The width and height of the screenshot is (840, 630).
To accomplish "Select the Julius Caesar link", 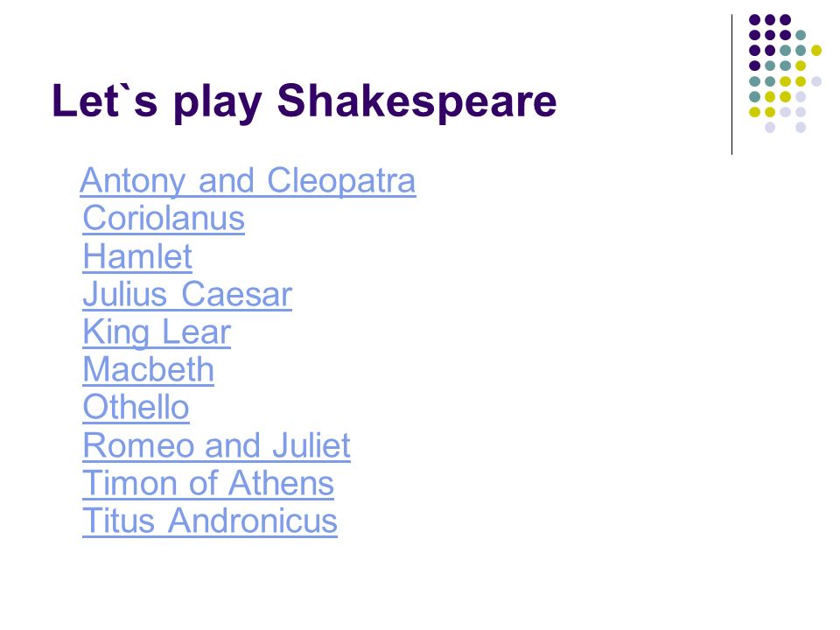I will (x=187, y=294).
